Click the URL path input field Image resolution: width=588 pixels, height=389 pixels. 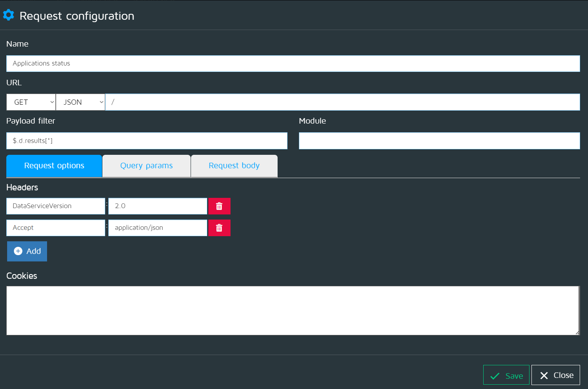click(342, 102)
